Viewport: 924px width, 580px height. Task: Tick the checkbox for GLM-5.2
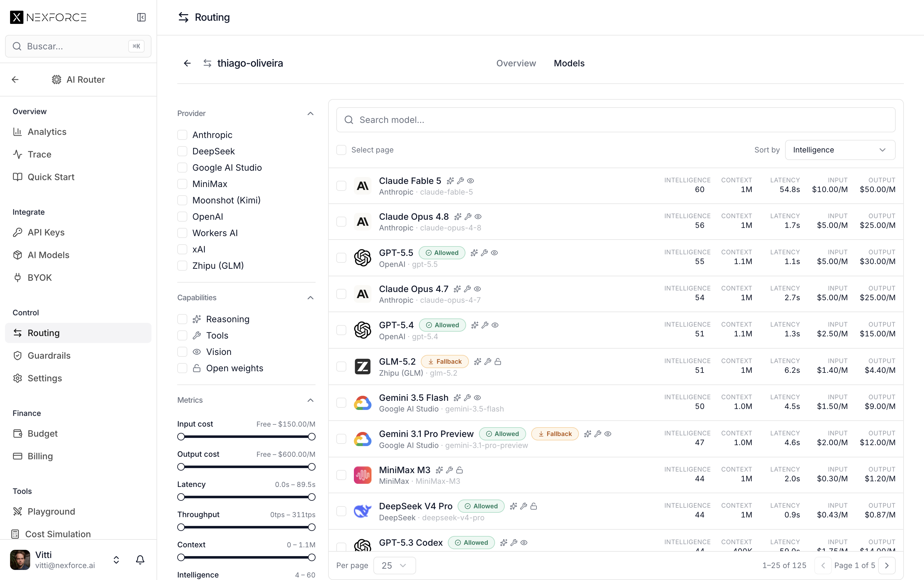coord(341,366)
